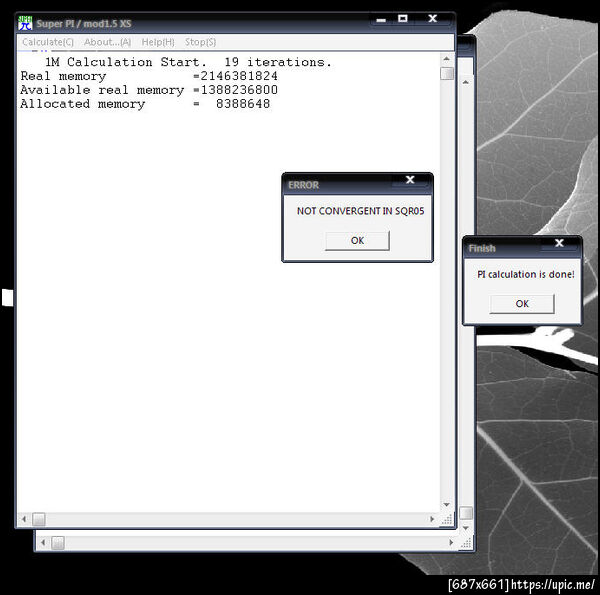Viewport: 600px width, 595px height.
Task: Click the horizontal scrollbar left arrow in front window
Action: click(24, 519)
